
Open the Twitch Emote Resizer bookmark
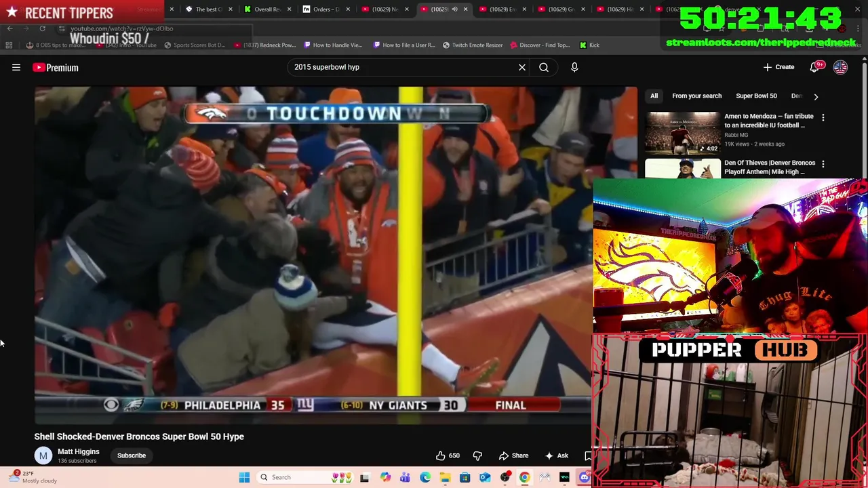point(473,45)
